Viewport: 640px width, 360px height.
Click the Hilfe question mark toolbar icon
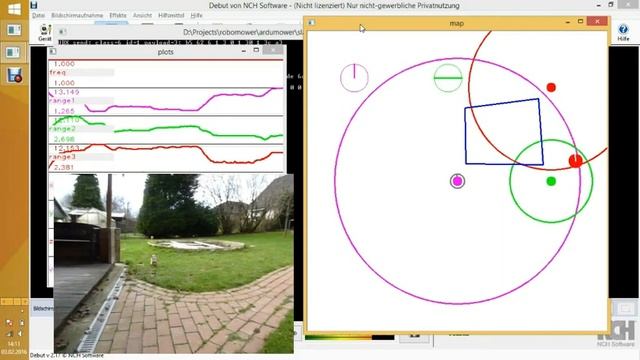623,32
